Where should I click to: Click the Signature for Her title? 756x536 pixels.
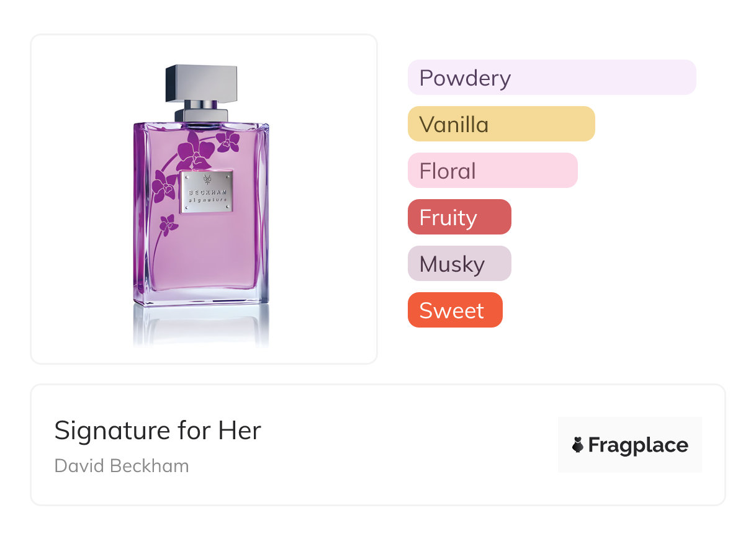(x=158, y=431)
